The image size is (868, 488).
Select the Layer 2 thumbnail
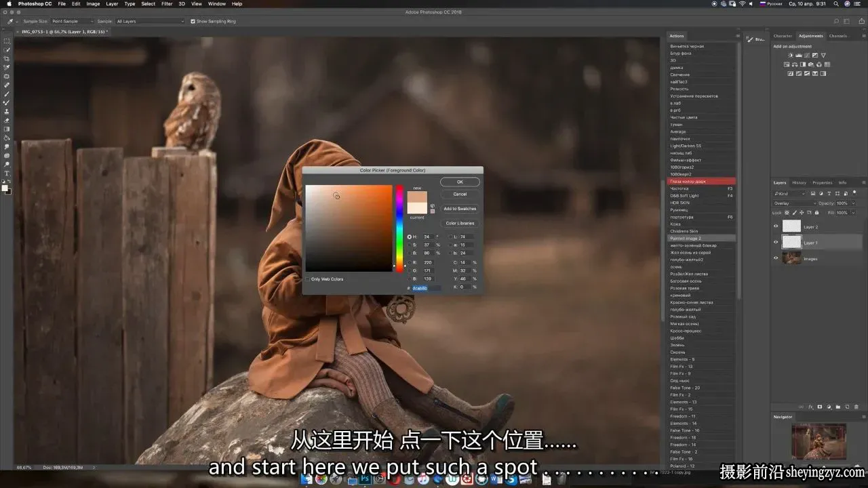click(x=791, y=226)
